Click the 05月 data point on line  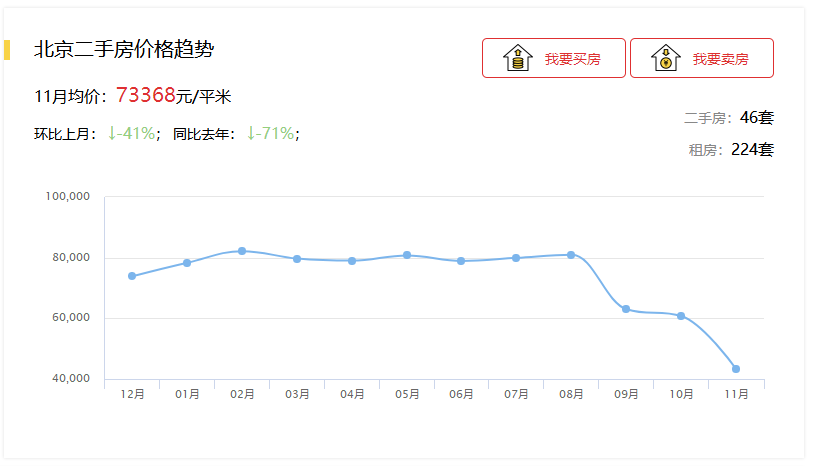407,255
